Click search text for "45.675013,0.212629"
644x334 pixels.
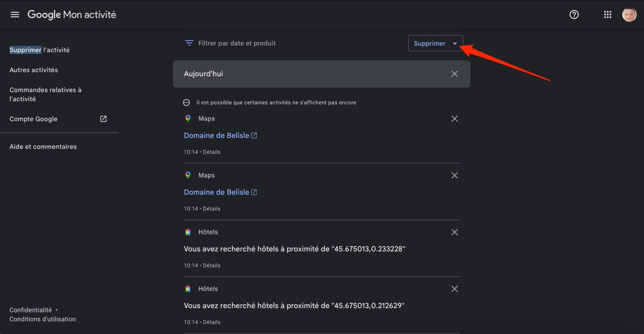[x=294, y=306]
